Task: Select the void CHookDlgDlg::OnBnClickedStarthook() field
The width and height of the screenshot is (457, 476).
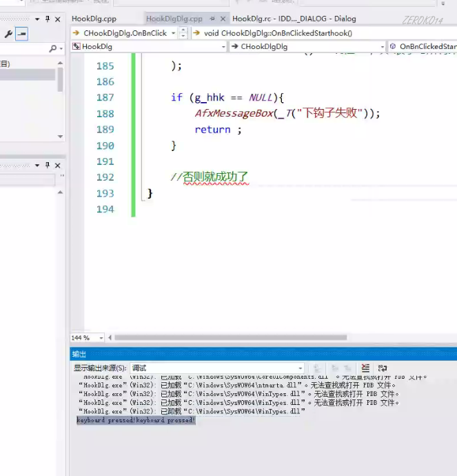Action: pyautogui.click(x=324, y=33)
